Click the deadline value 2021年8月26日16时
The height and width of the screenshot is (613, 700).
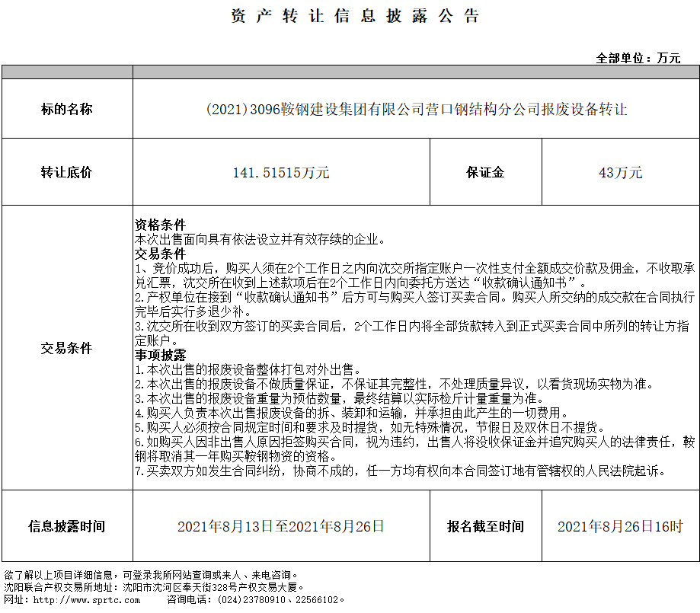point(620,526)
